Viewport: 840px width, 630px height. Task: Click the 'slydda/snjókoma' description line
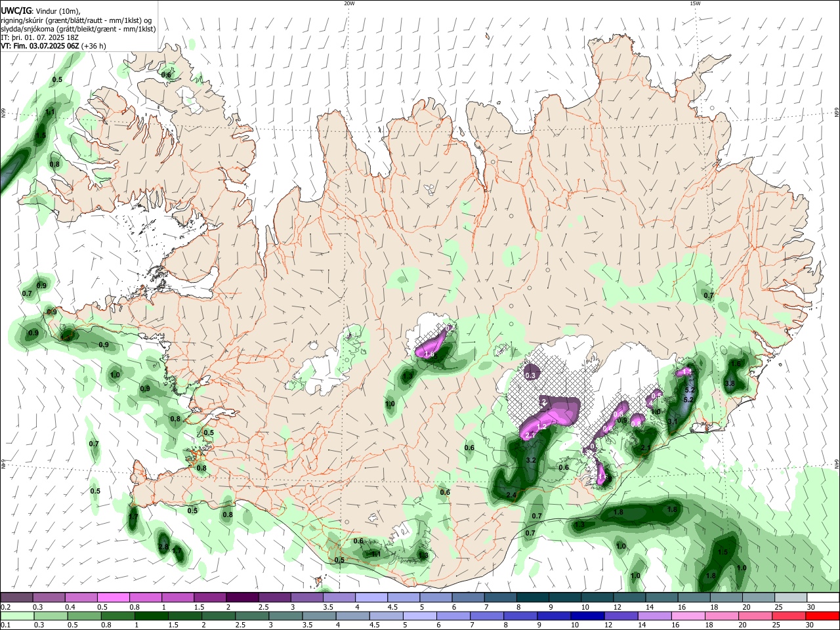(x=78, y=29)
